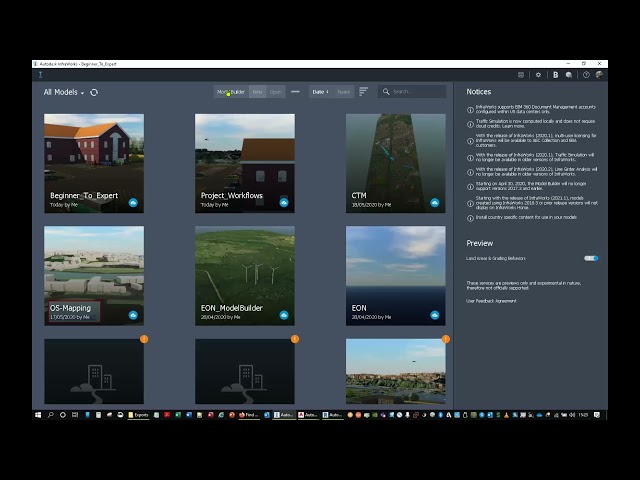The image size is (640, 480).
Task: Click the info icon beside the BIM 360 Document Management notice
Action: 470,110
